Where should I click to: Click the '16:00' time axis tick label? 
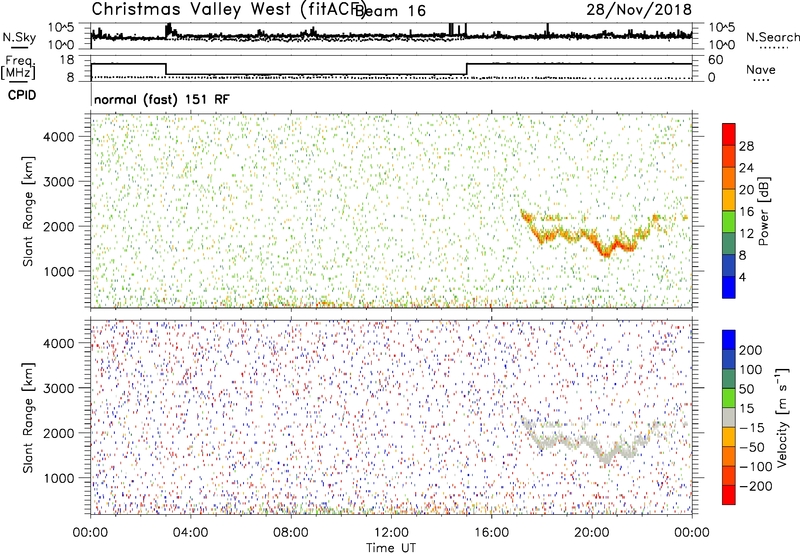[x=491, y=533]
